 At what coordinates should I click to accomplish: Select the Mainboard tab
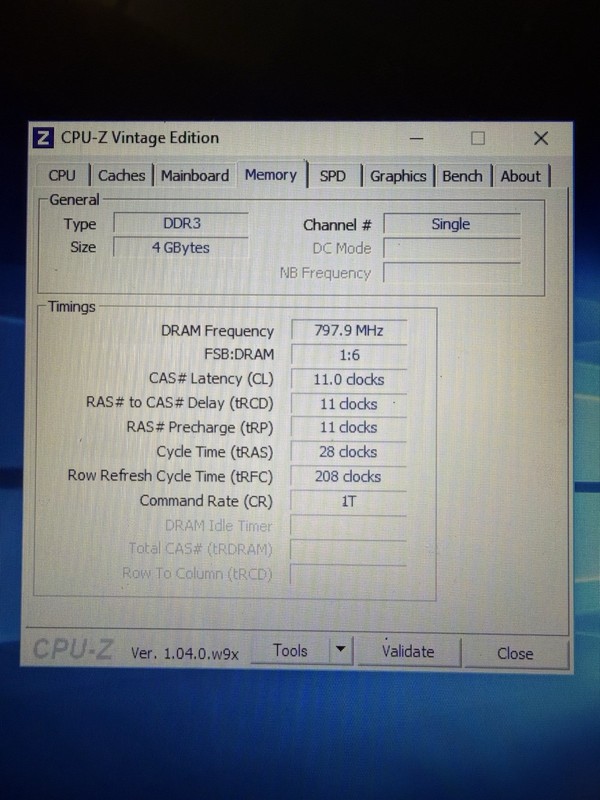click(x=195, y=176)
